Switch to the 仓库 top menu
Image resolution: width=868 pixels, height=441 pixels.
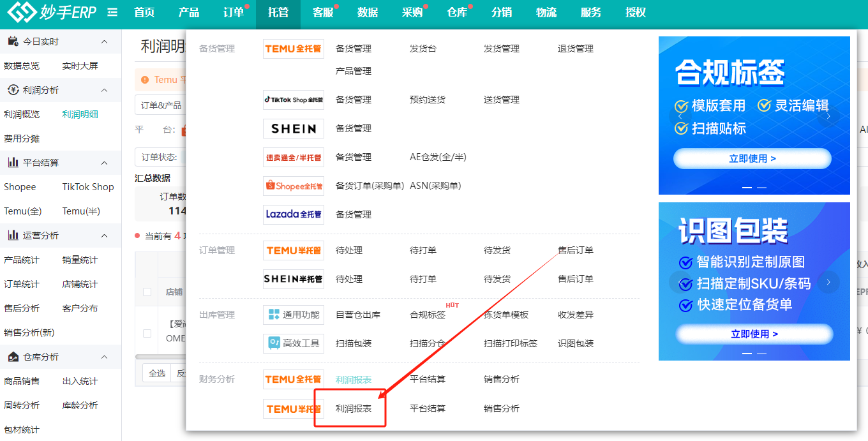[x=457, y=12]
